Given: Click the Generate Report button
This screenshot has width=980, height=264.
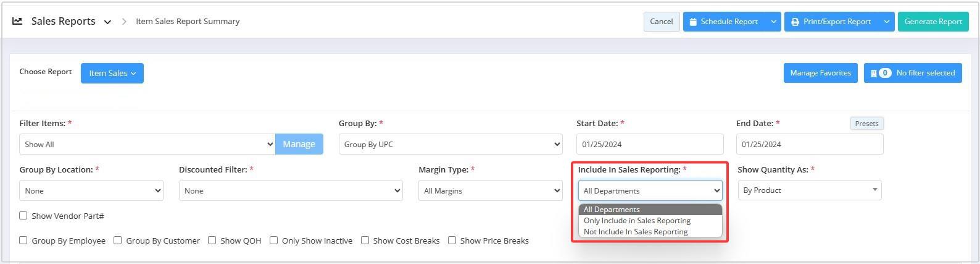Looking at the screenshot, I should point(933,22).
